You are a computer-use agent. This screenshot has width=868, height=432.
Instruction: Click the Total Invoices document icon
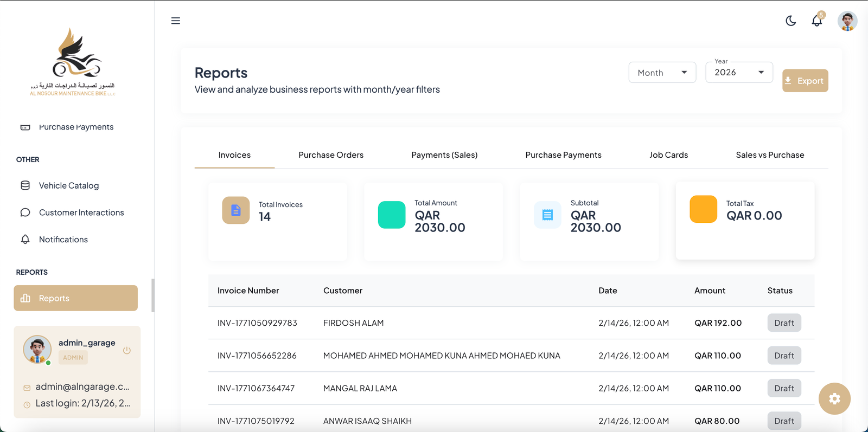tap(236, 210)
